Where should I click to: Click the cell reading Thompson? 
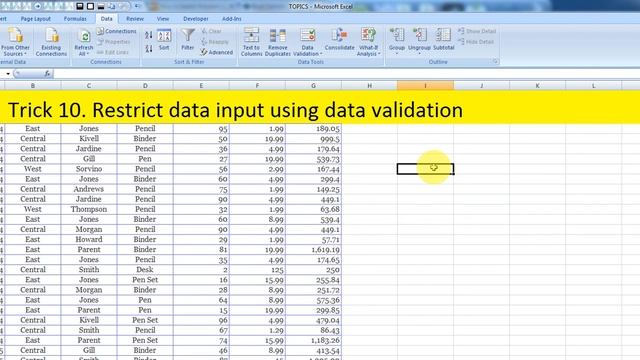(89, 209)
